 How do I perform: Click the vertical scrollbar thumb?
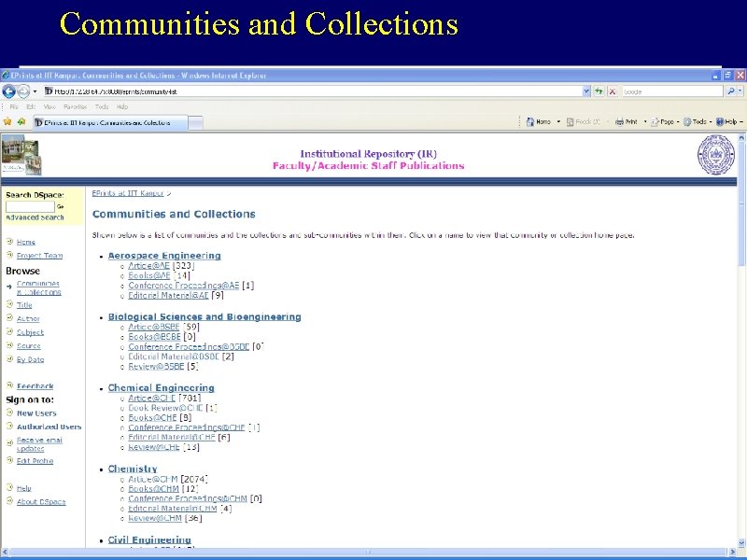[741, 204]
